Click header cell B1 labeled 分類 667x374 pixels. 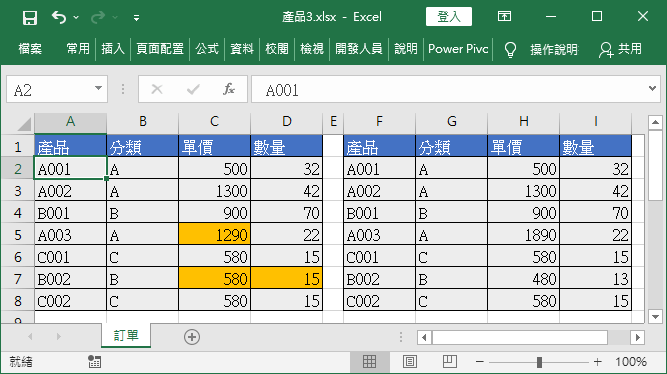point(143,146)
